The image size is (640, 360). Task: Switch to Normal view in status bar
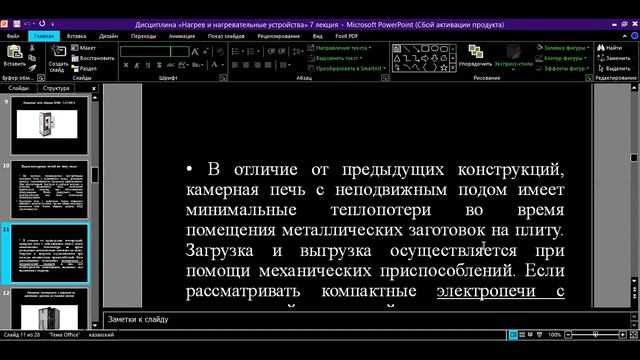513,335
